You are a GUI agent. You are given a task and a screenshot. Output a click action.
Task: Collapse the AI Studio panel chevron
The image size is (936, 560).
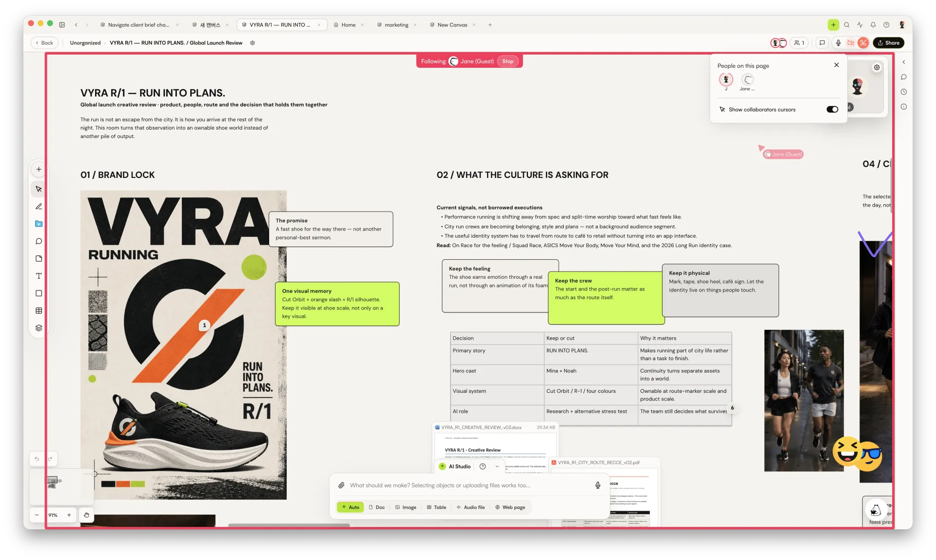click(497, 466)
